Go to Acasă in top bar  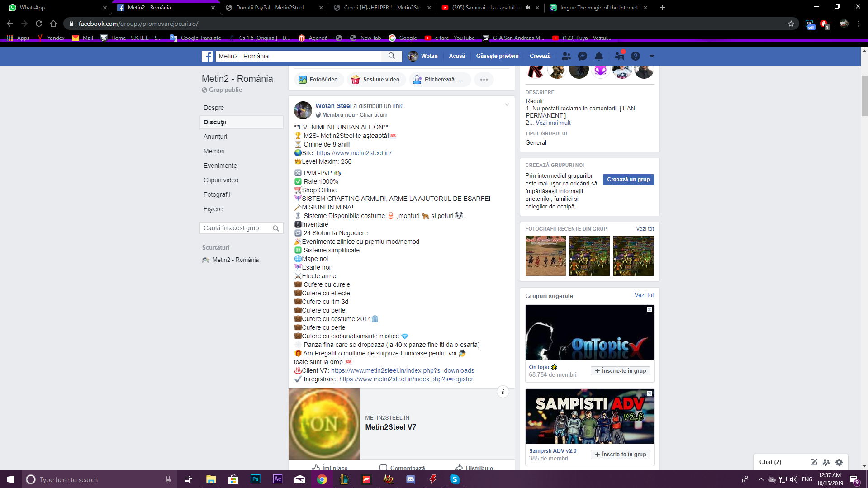coord(457,56)
